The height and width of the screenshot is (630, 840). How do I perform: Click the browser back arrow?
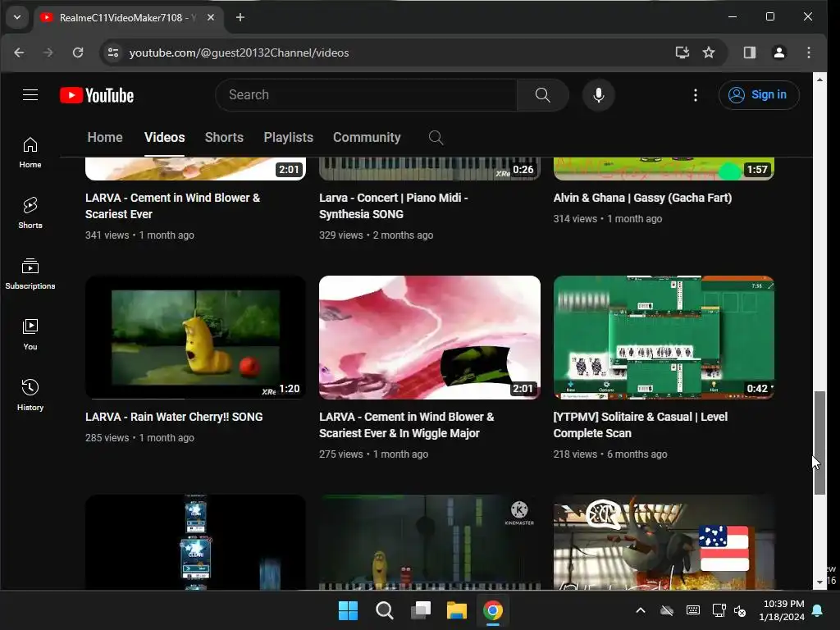pyautogui.click(x=20, y=52)
